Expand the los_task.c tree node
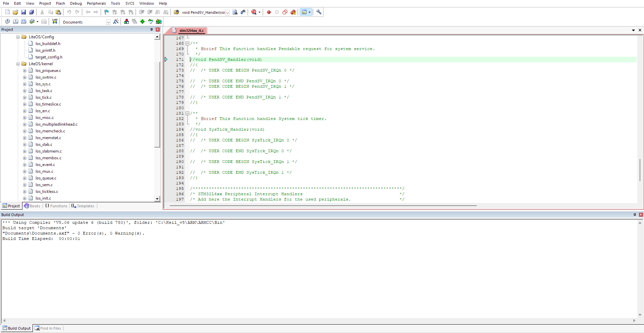 (x=24, y=91)
